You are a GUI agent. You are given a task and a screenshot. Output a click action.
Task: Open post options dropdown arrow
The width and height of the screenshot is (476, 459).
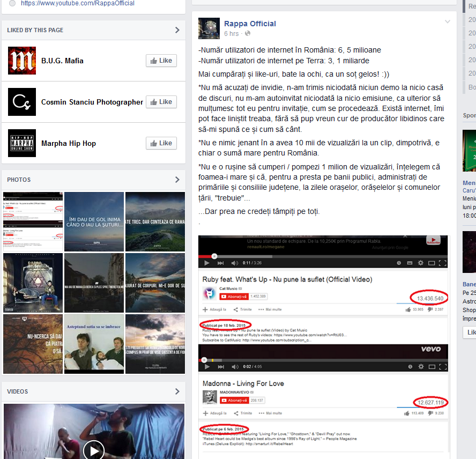[x=448, y=21]
